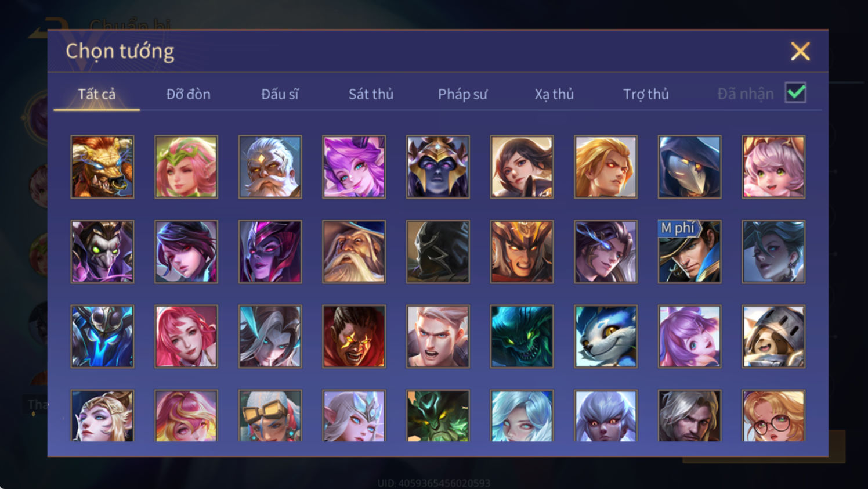Image resolution: width=868 pixels, height=489 pixels.
Task: Open the 'Sát thủ' hero category tab
Action: click(x=371, y=94)
